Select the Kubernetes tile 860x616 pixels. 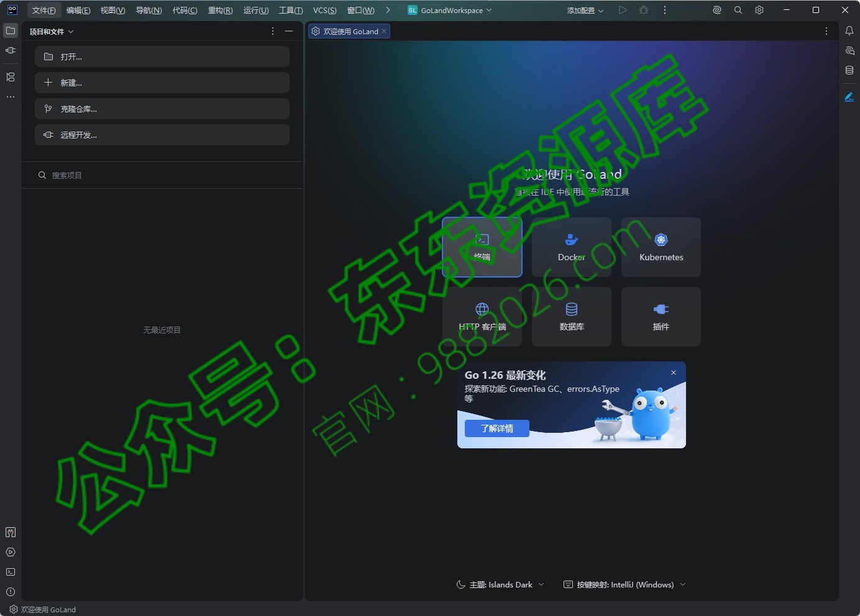tap(661, 247)
